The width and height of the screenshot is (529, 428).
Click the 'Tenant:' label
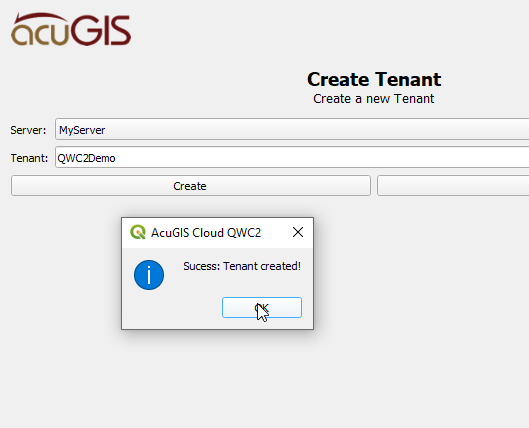(x=29, y=158)
